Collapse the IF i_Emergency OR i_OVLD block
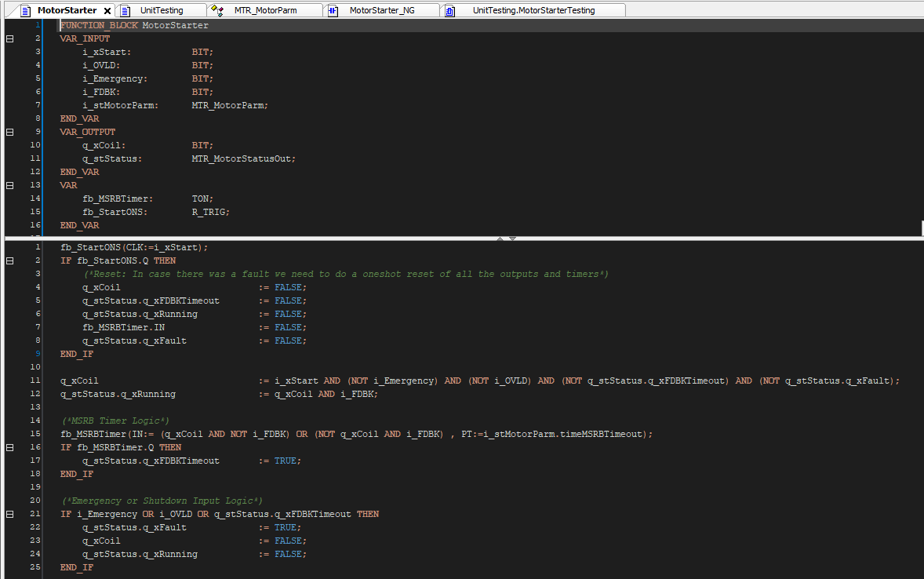Screen dimensions: 924x579 coord(9,514)
